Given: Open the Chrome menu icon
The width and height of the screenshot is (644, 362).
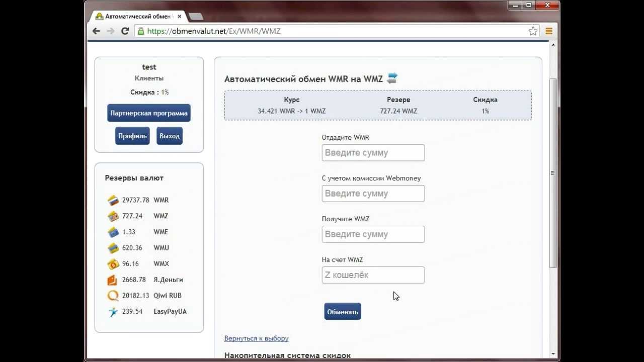Looking at the screenshot, I should point(549,31).
